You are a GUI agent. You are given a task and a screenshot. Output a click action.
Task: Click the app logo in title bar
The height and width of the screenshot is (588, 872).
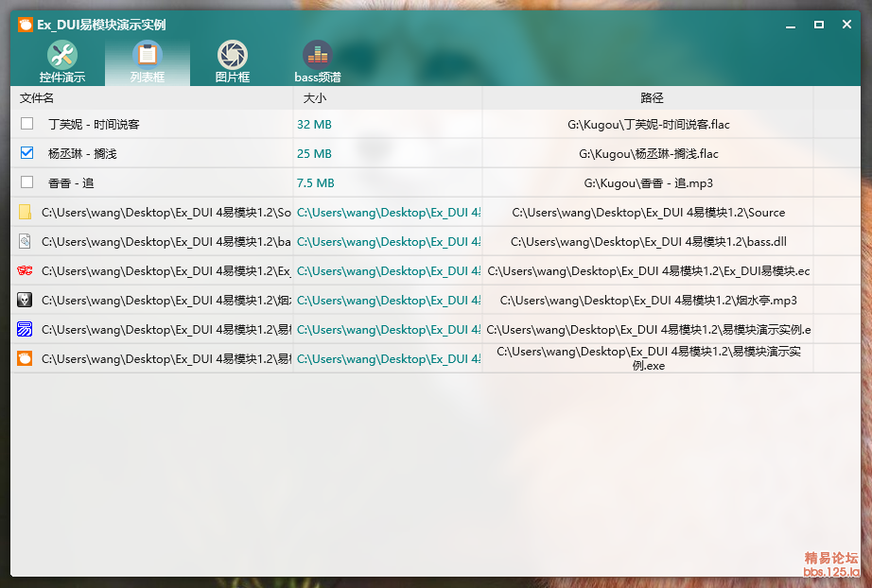[26, 25]
